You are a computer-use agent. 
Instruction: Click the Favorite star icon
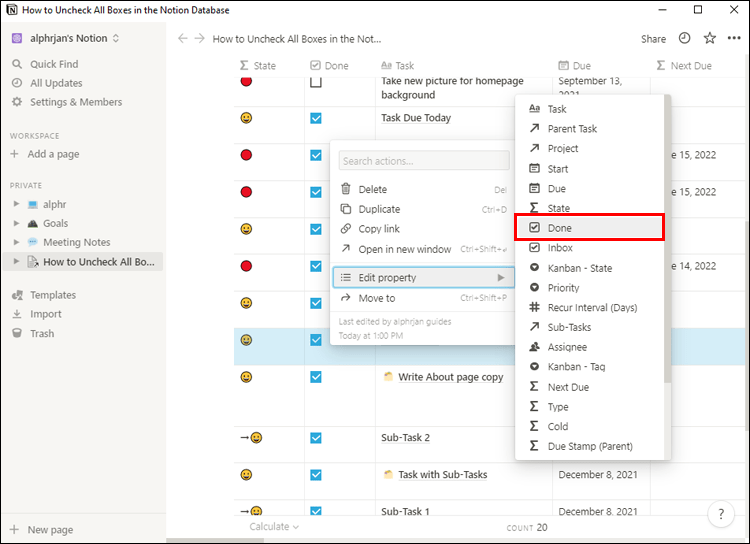pyautogui.click(x=710, y=39)
